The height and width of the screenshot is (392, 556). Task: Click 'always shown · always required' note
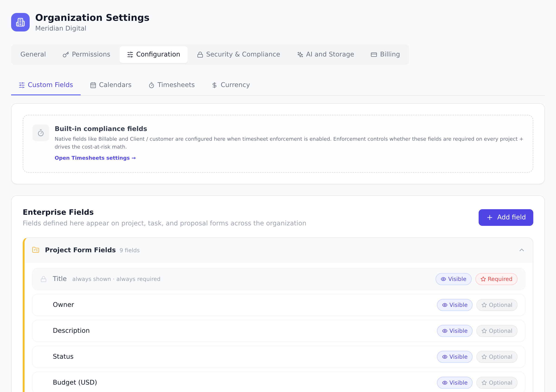point(116,279)
